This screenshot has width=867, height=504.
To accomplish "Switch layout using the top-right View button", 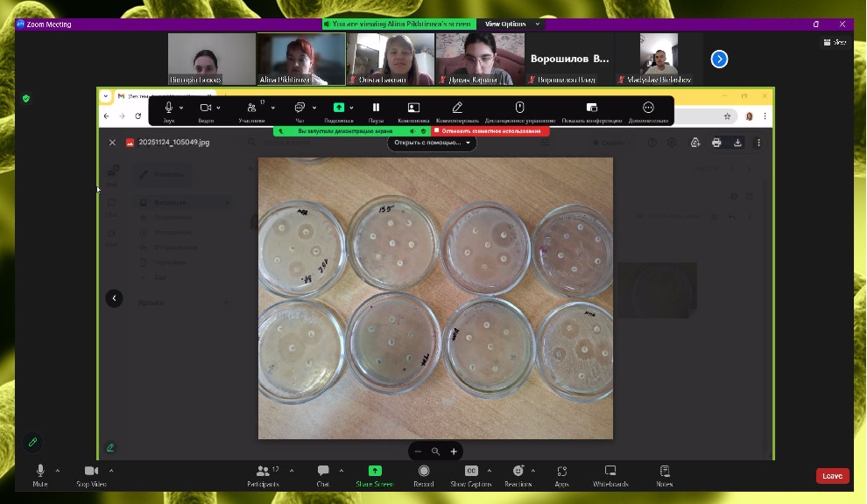I will pyautogui.click(x=835, y=42).
